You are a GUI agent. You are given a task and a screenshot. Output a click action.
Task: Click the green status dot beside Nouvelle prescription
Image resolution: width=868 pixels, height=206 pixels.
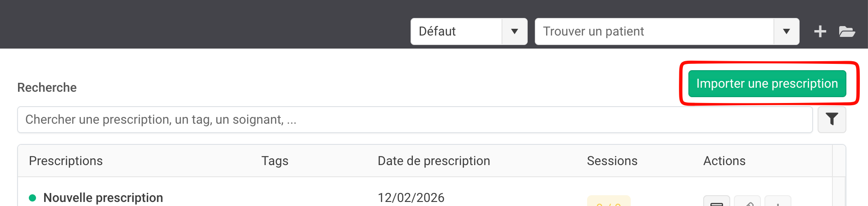click(x=32, y=198)
